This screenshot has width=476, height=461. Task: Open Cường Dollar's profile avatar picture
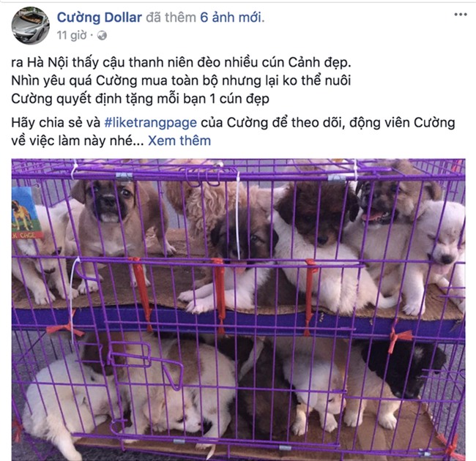point(30,26)
